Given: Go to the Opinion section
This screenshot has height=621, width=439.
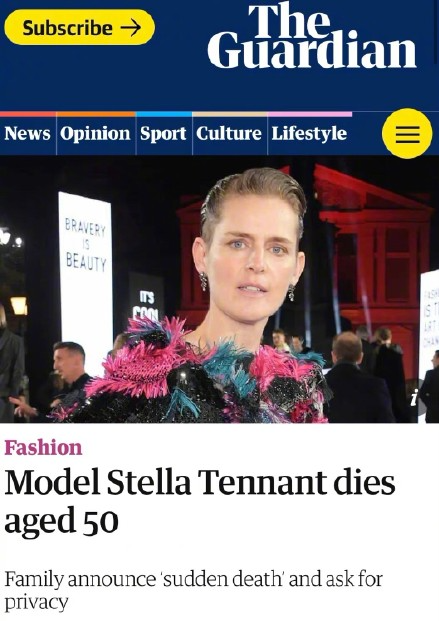Looking at the screenshot, I should click(x=95, y=133).
